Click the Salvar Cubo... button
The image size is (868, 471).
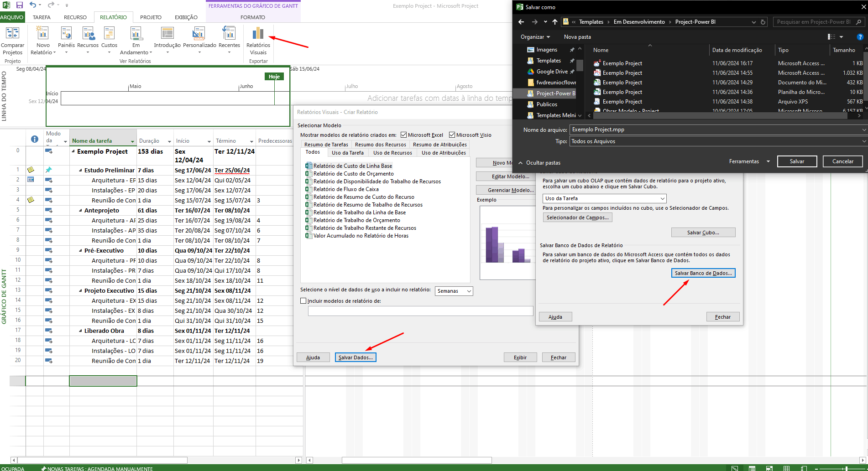point(703,233)
